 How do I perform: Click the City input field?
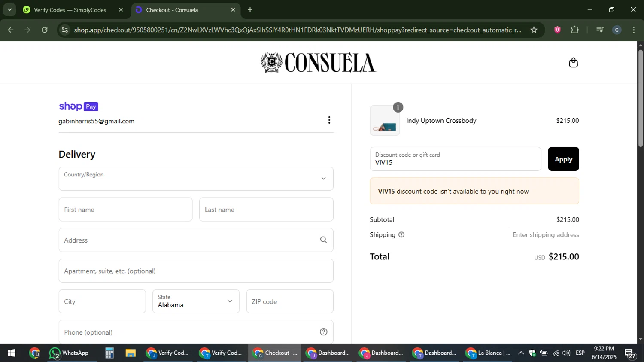pyautogui.click(x=102, y=301)
